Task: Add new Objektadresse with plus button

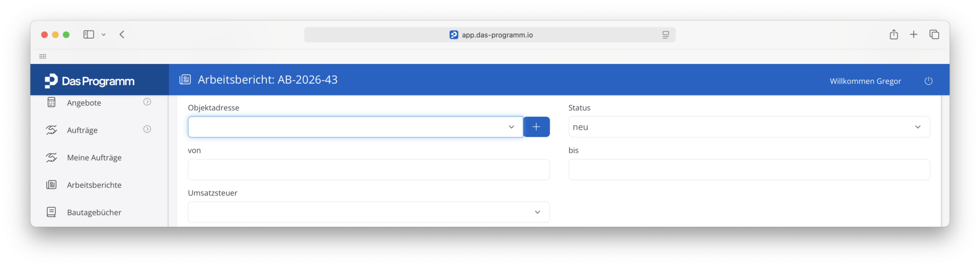Action: coord(536,127)
